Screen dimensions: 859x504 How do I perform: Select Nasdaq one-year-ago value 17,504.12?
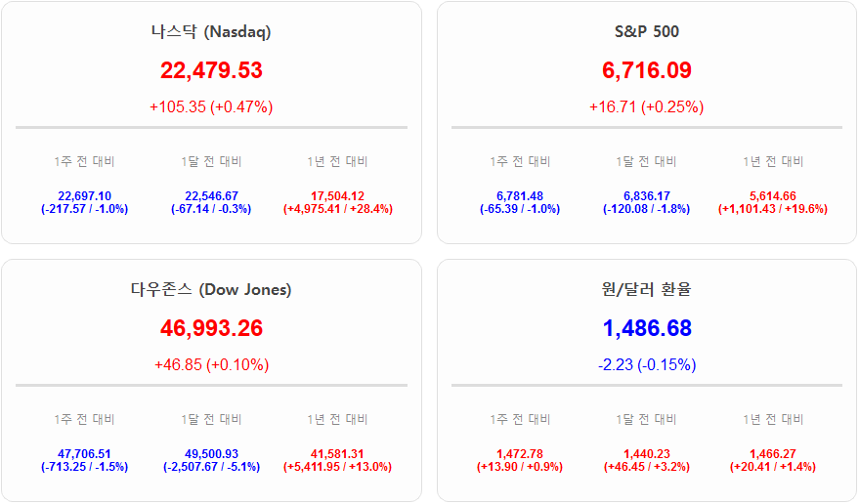[337, 195]
